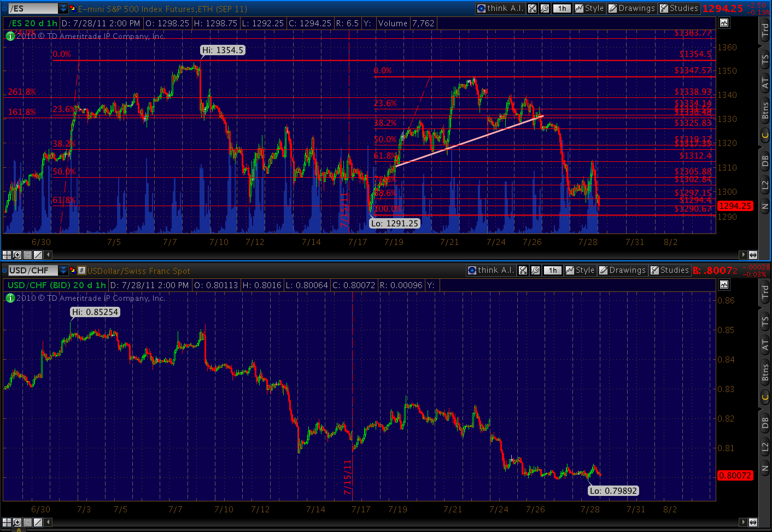Click the /ES symbol input field
The width and height of the screenshot is (772, 532).
click(x=33, y=8)
